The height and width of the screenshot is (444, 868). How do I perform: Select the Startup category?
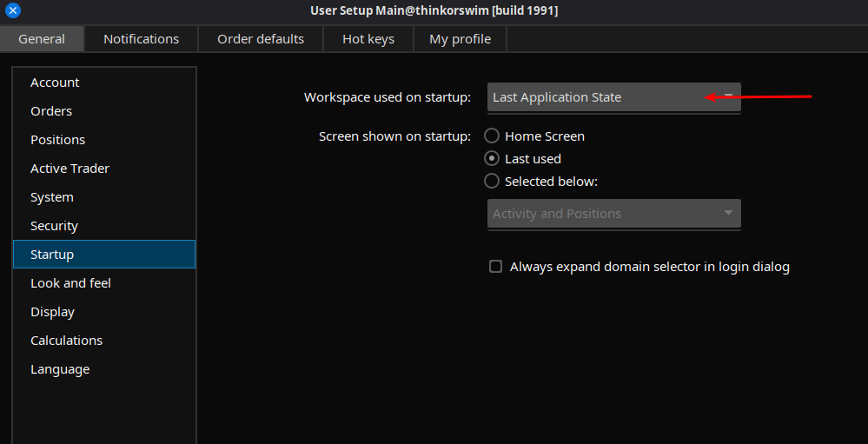click(x=104, y=255)
